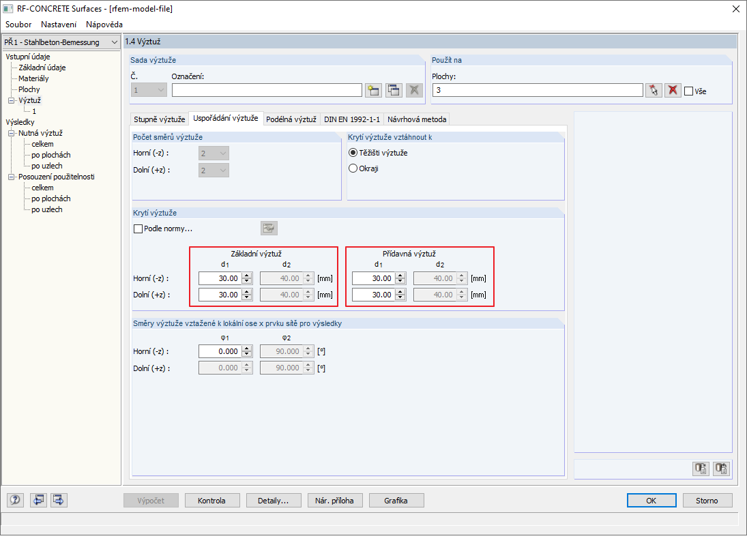Open the reinforcement set number Č. dropdown
Screen dimensions: 747x560
pyautogui.click(x=149, y=90)
